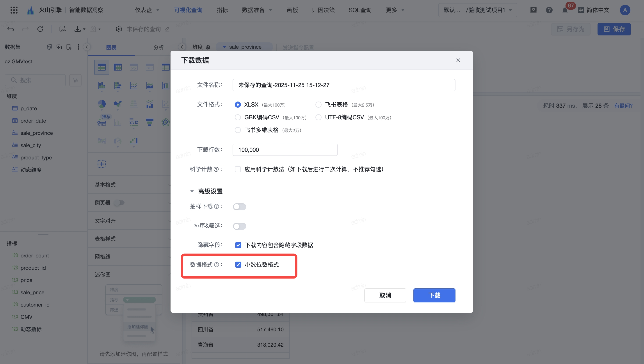The height and width of the screenshot is (364, 644).
Task: Select the GBK编码CSV radio option
Action: (238, 117)
